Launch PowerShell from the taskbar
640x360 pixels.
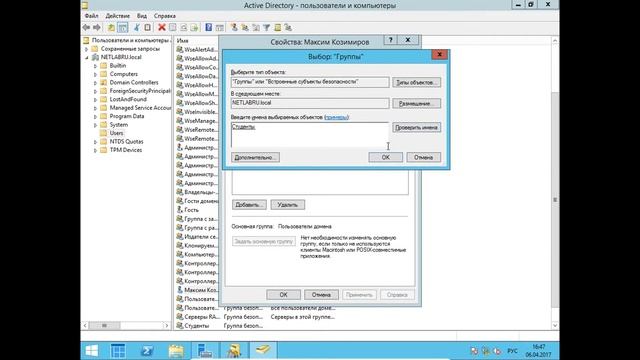tap(147, 351)
